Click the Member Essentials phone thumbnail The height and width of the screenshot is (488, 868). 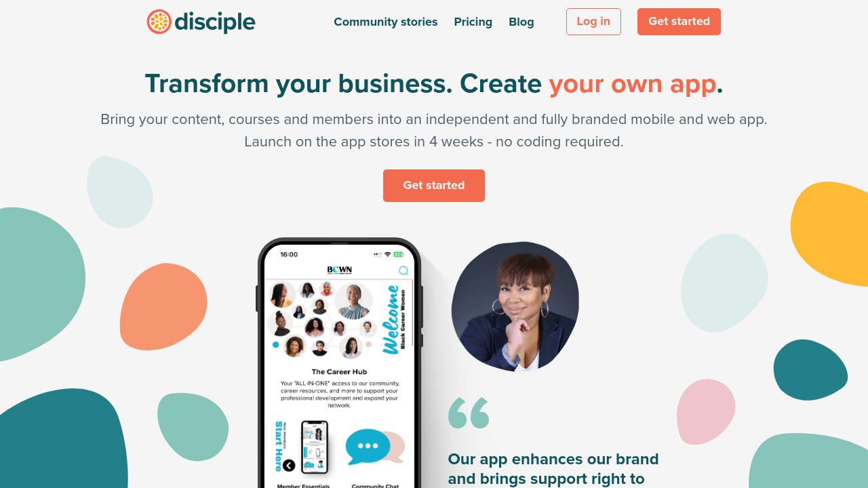pyautogui.click(x=315, y=448)
